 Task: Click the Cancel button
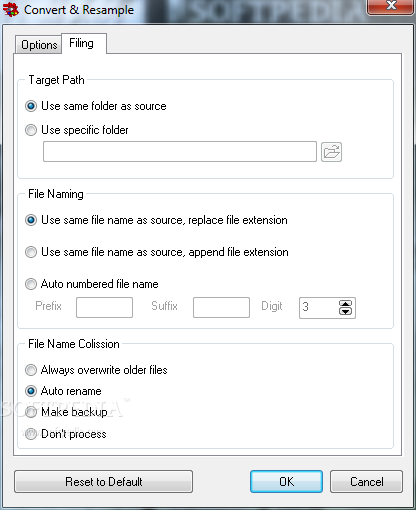point(366,482)
